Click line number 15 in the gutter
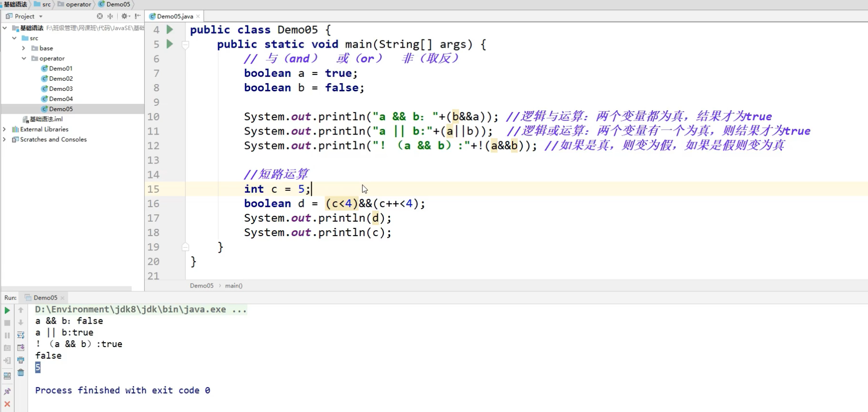The width and height of the screenshot is (868, 412). coord(153,189)
